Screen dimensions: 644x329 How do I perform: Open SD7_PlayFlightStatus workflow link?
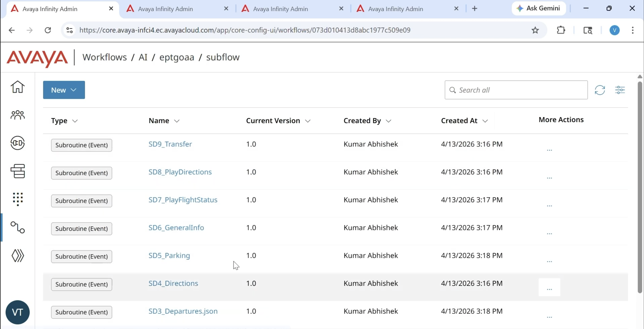click(183, 200)
